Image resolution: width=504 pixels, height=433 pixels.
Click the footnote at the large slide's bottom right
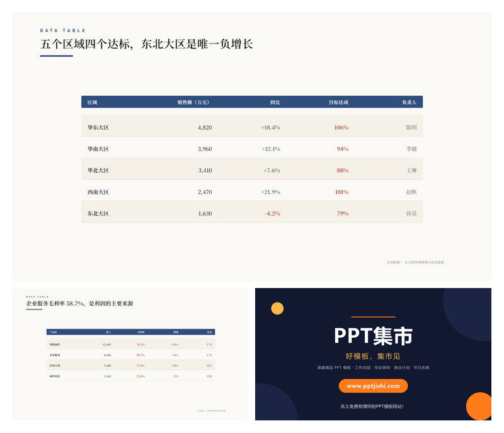tap(415, 262)
